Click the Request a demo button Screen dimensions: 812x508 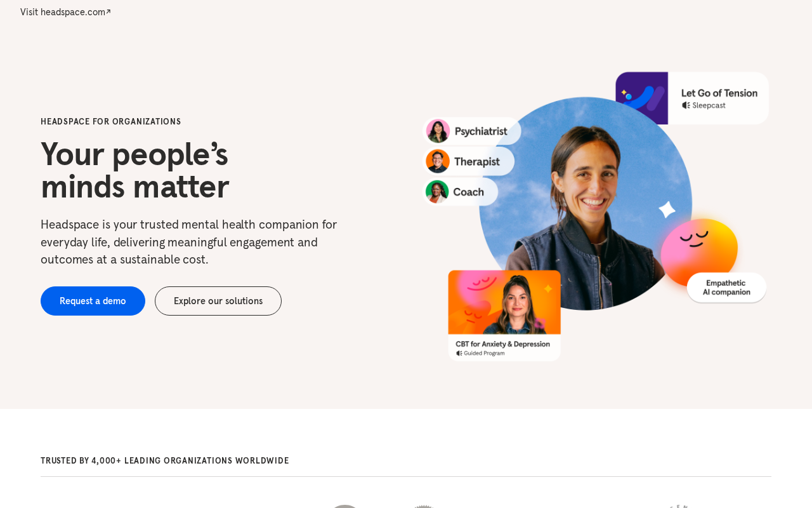(x=93, y=301)
